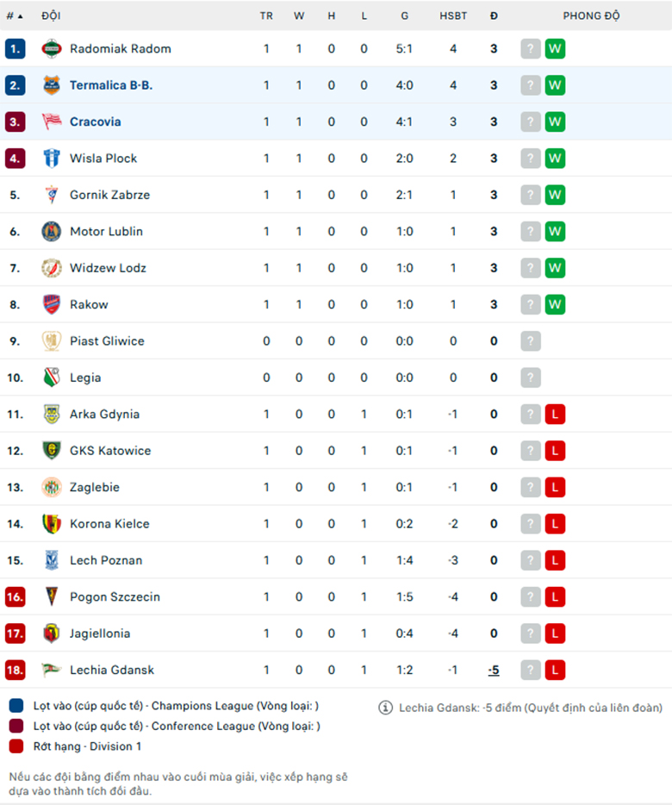This screenshot has height=805, width=672.
Task: Open the Jagiellonia team page link
Action: (100, 633)
